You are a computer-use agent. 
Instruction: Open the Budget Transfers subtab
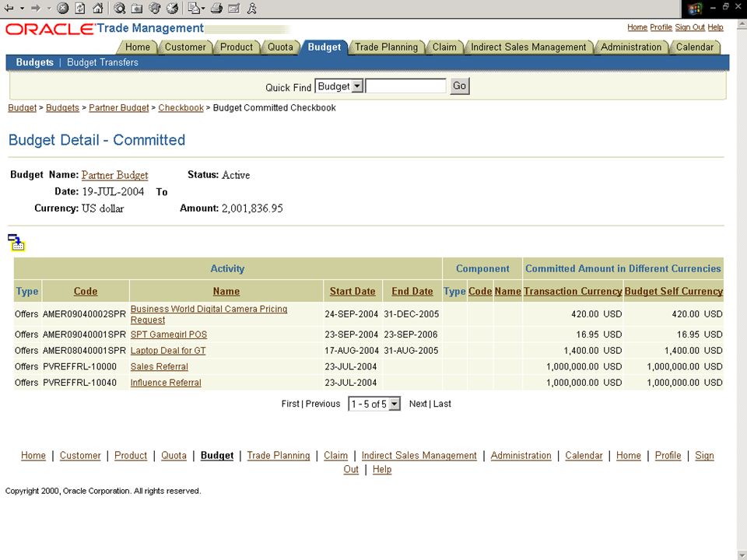103,62
